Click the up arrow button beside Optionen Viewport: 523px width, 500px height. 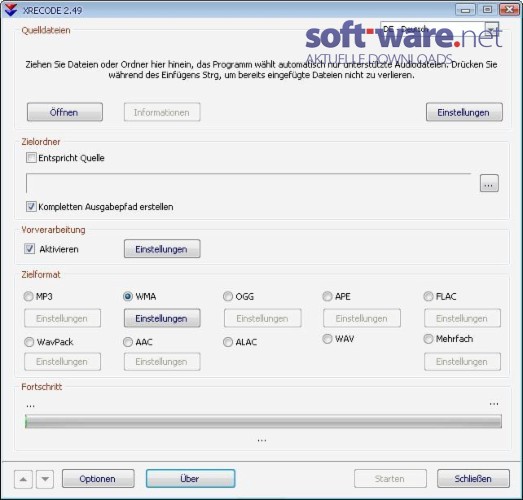tap(23, 479)
